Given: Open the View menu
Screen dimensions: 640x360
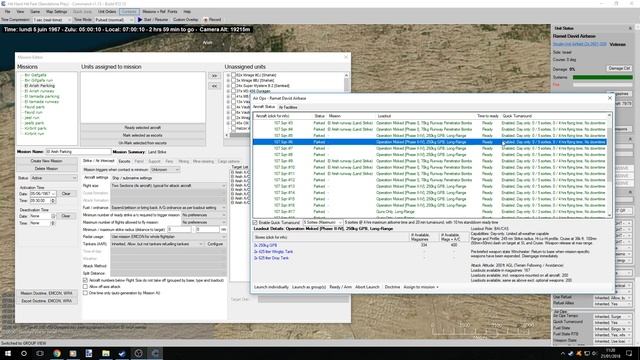Looking at the screenshot, I should (x=20, y=11).
